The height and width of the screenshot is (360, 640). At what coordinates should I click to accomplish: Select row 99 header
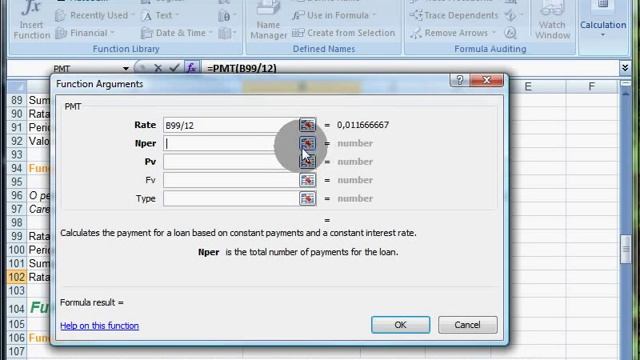click(x=17, y=236)
